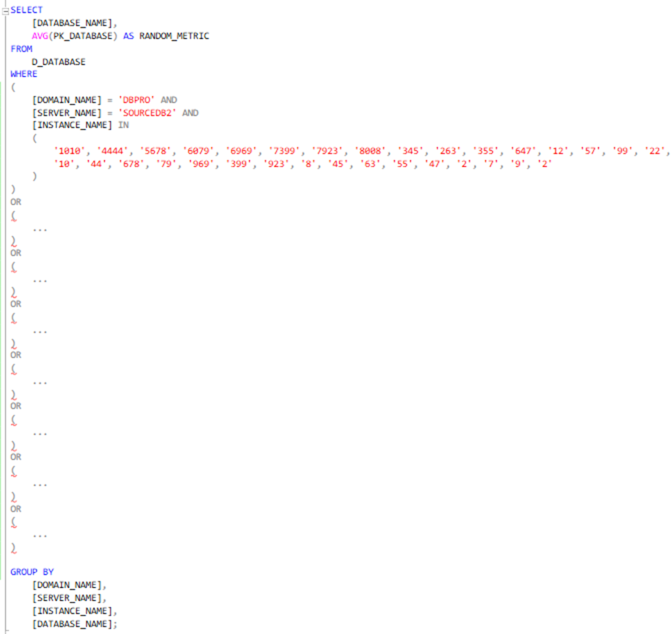Collapse the SELECT statement outline box
Viewport: 672px width, 634px height.
5,11
